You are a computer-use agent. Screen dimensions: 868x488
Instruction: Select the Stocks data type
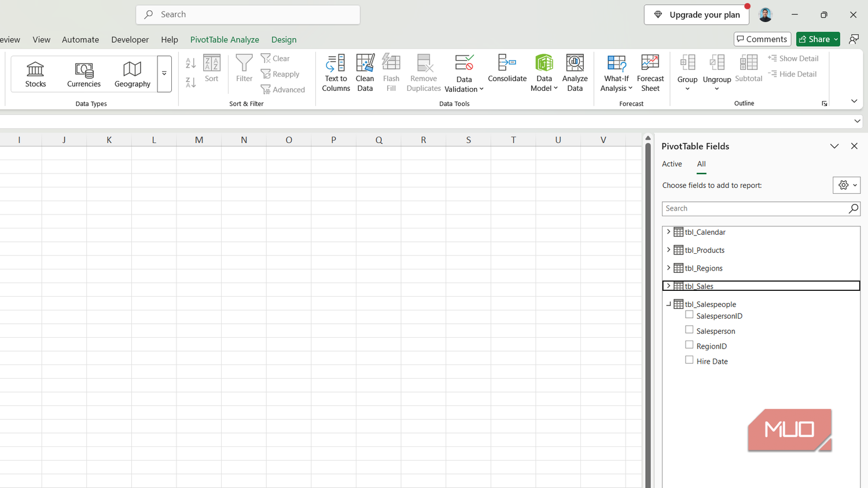coord(35,74)
